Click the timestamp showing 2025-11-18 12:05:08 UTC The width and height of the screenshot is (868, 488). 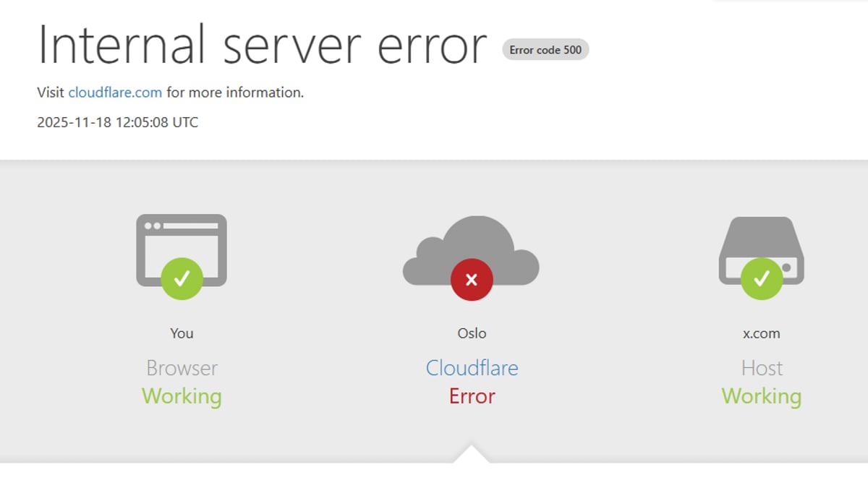point(117,122)
